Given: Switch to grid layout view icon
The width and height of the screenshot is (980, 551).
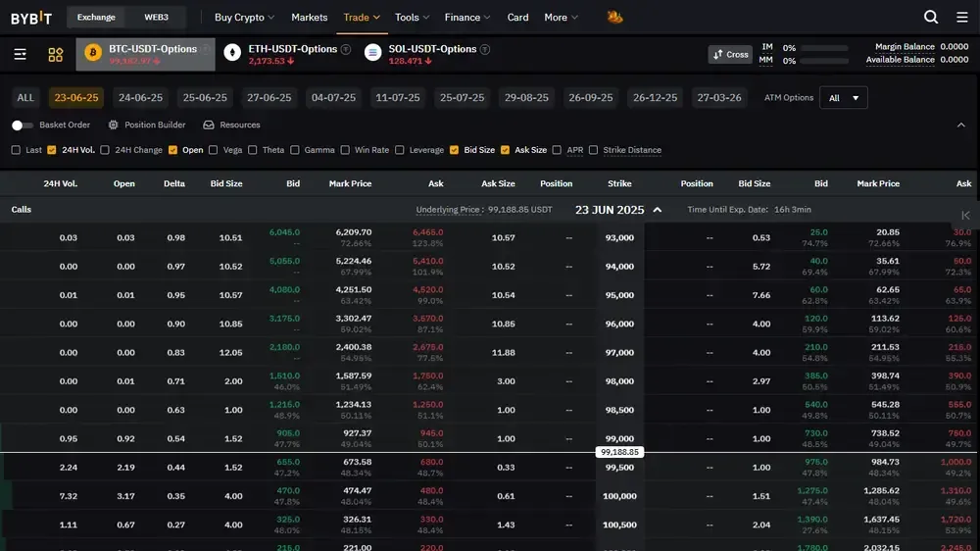Looking at the screenshot, I should (x=56, y=54).
